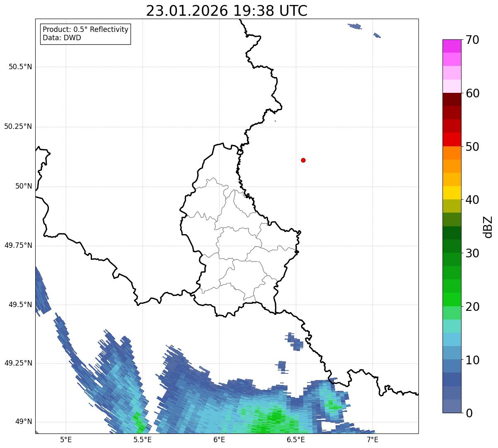Pick the bright green swatch just above 20

point(452,300)
